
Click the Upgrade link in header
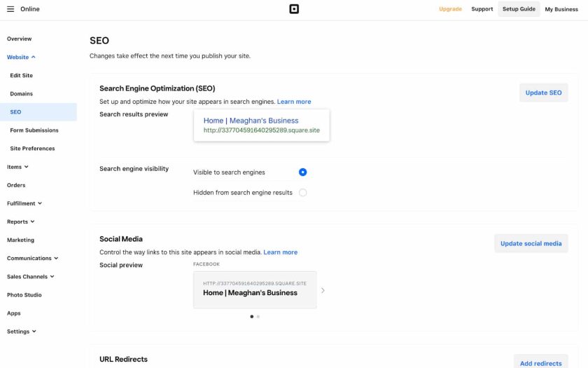[x=450, y=9]
